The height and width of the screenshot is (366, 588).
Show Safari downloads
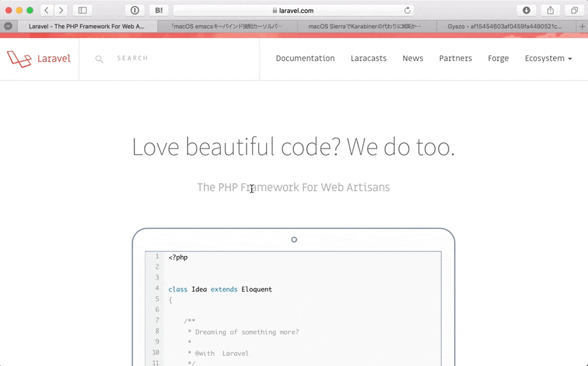526,11
